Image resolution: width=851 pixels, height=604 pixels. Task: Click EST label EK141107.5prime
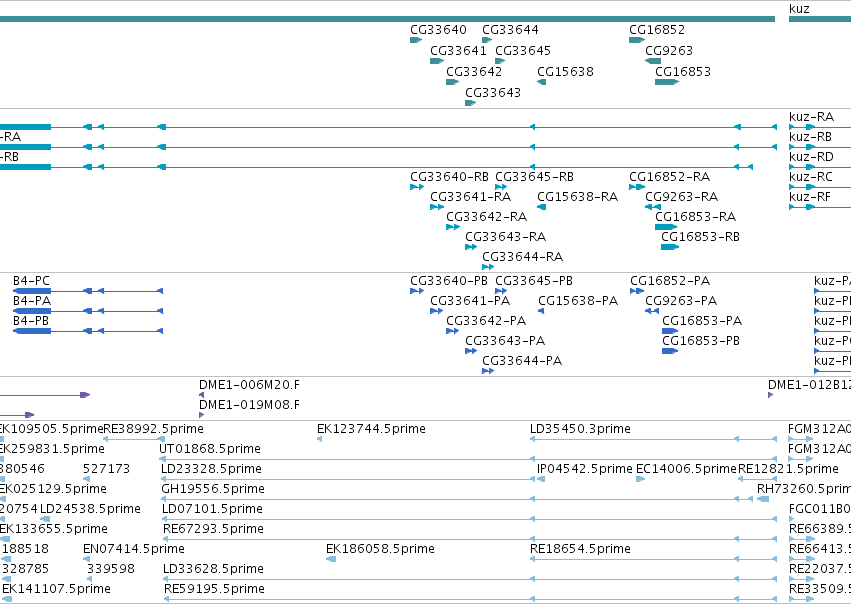56,589
